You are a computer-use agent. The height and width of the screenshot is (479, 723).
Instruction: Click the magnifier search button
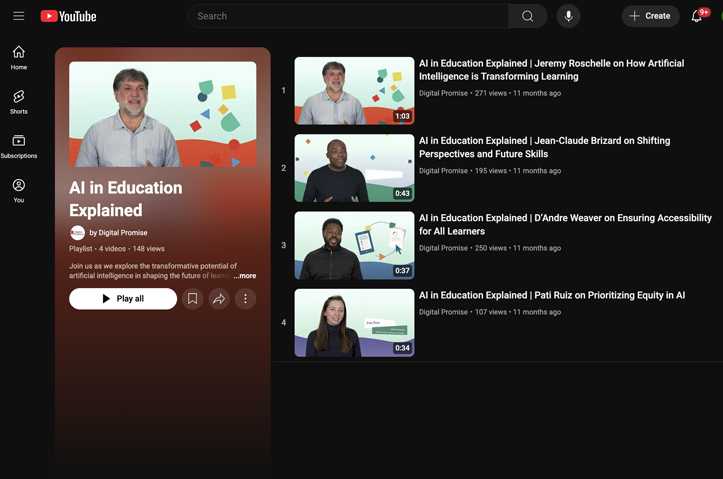tap(527, 16)
